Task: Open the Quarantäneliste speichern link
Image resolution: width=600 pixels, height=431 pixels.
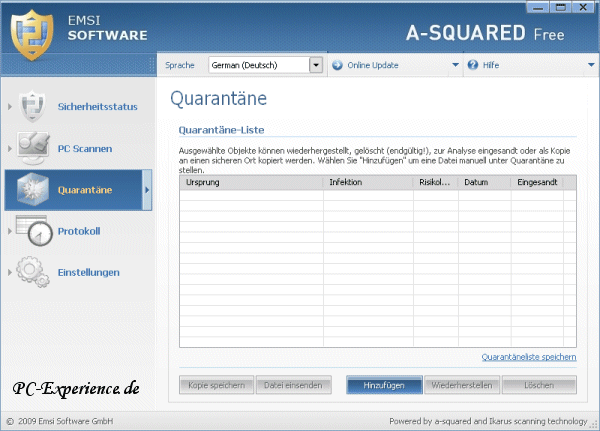Action: pyautogui.click(x=528, y=356)
